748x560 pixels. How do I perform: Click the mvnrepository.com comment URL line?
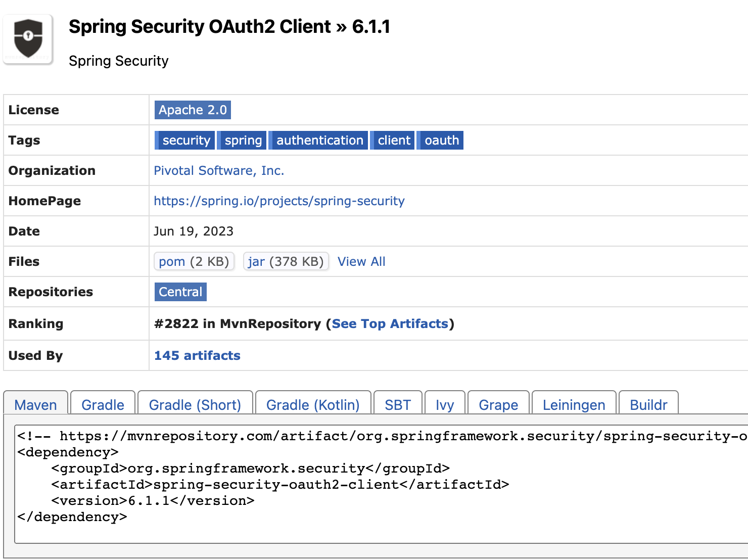point(382,436)
